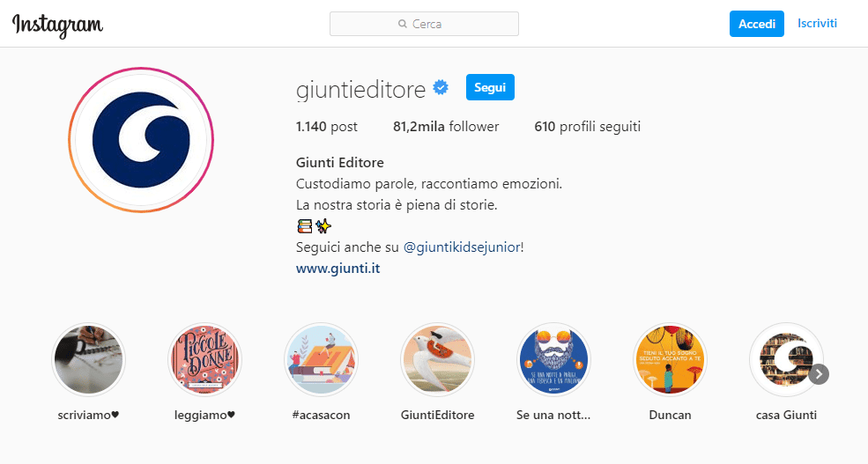
Task: Open the leggiamo story highlight
Action: 204,360
